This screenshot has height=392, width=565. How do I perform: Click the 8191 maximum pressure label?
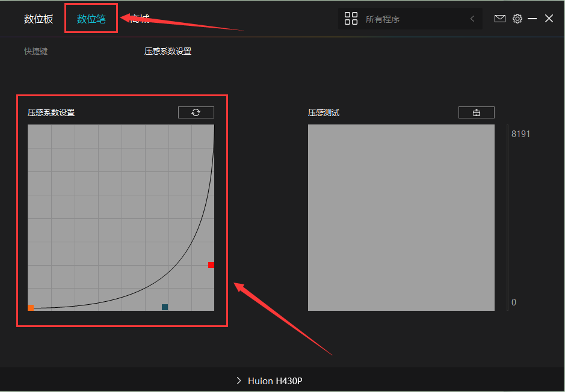pos(520,133)
